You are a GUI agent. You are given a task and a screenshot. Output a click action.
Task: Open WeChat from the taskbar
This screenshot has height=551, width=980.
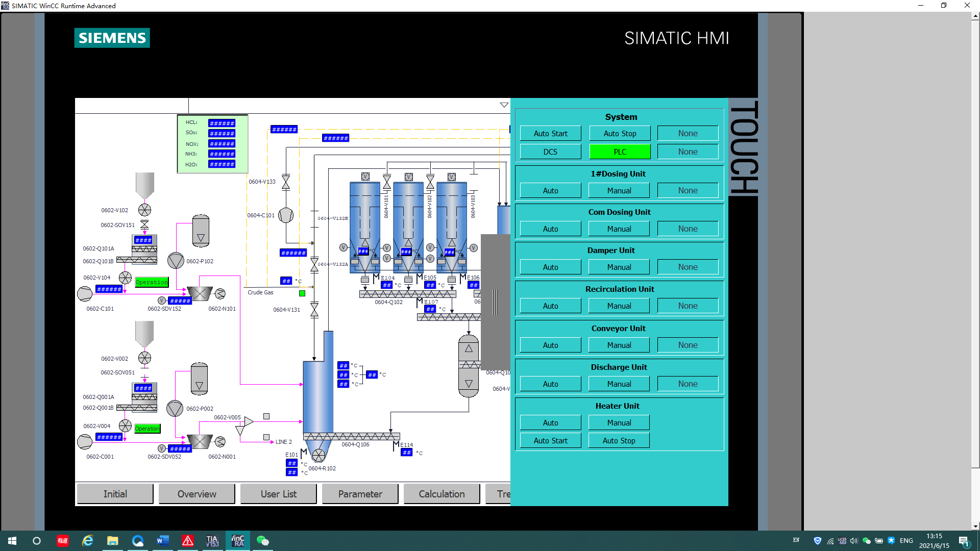click(262, 541)
